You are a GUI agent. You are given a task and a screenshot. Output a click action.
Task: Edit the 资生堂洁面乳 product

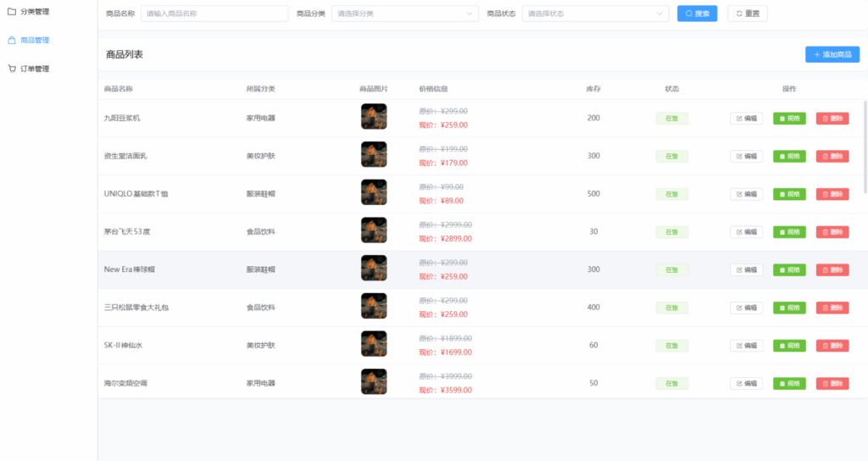point(746,156)
